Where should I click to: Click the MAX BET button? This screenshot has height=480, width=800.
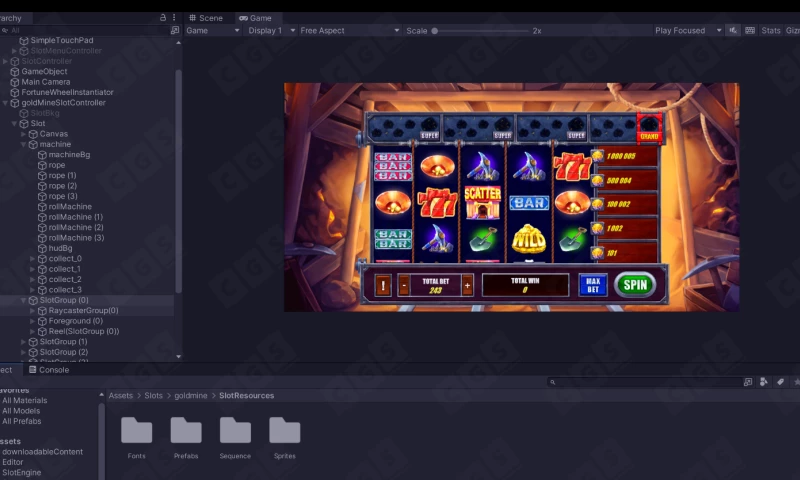pyautogui.click(x=593, y=285)
